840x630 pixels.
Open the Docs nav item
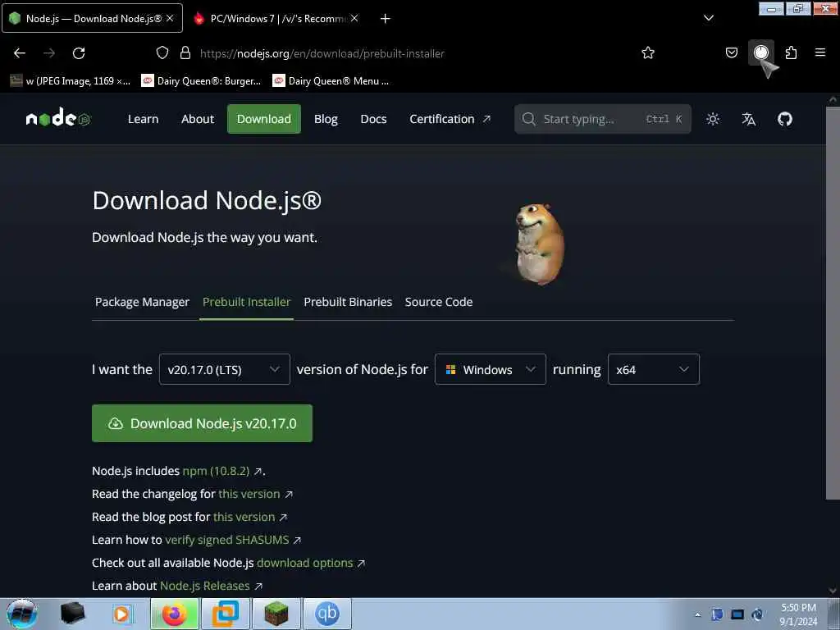pos(373,119)
